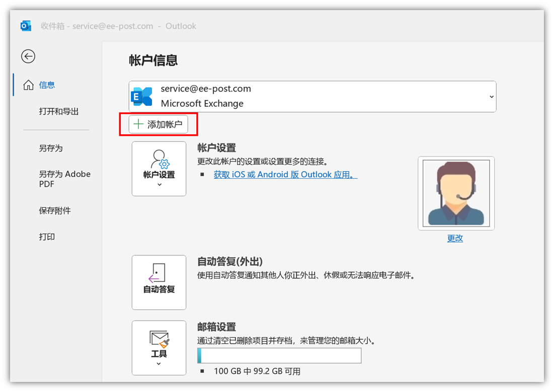The image size is (554, 392).
Task: Click the mailbox storage usage bar
Action: point(279,355)
